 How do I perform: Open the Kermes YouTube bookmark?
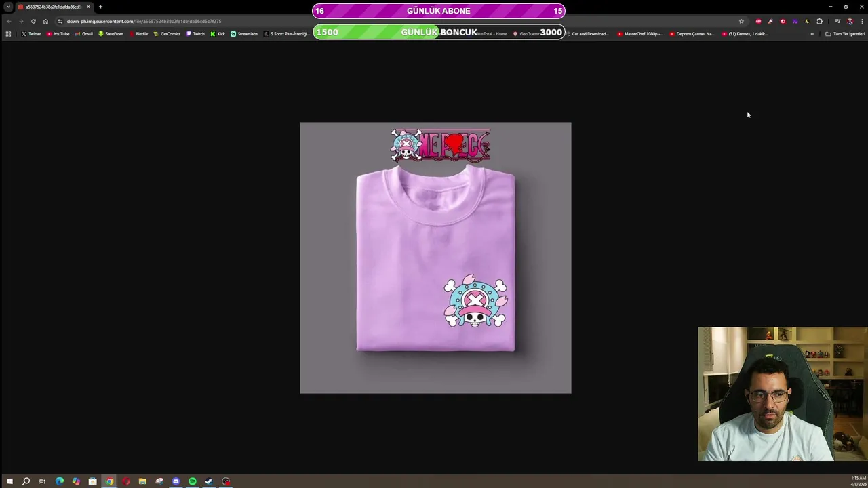click(745, 33)
